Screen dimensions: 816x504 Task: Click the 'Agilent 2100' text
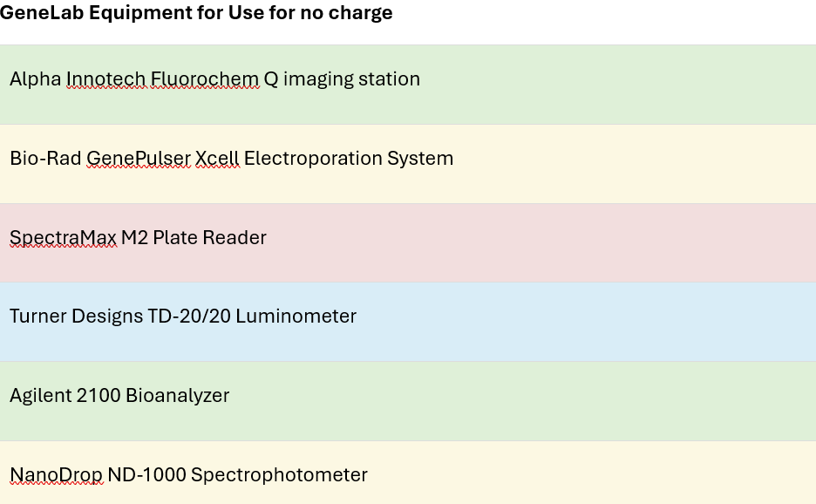point(65,396)
